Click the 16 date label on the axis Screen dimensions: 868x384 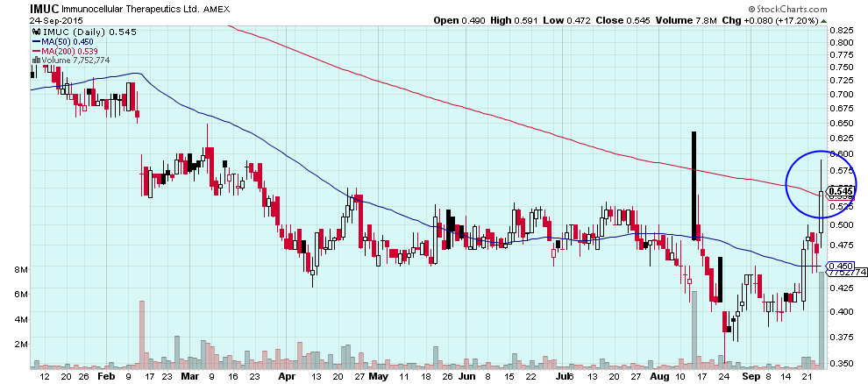pyautogui.click(x=232, y=376)
